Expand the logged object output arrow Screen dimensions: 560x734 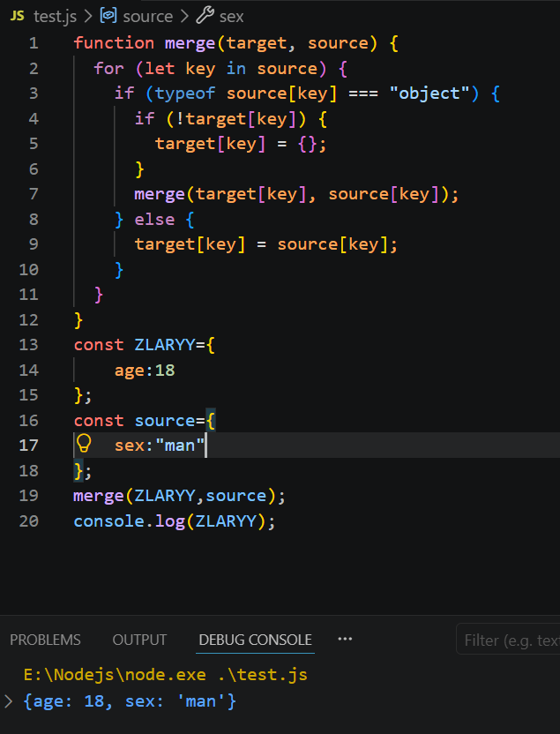coord(8,701)
